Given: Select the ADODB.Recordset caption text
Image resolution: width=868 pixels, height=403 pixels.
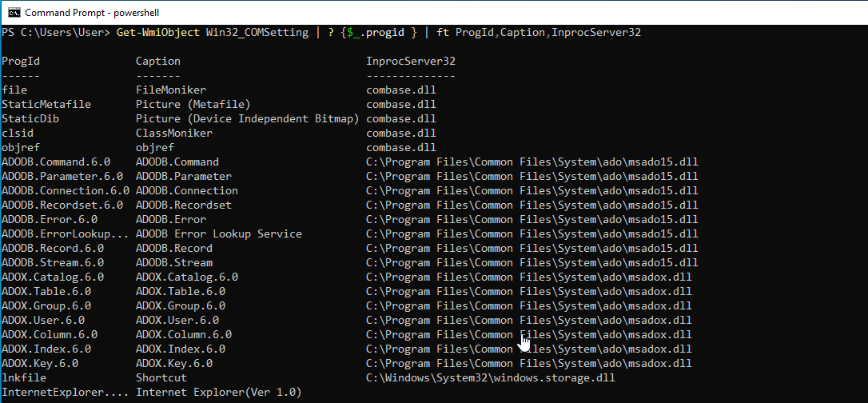Looking at the screenshot, I should [184, 205].
